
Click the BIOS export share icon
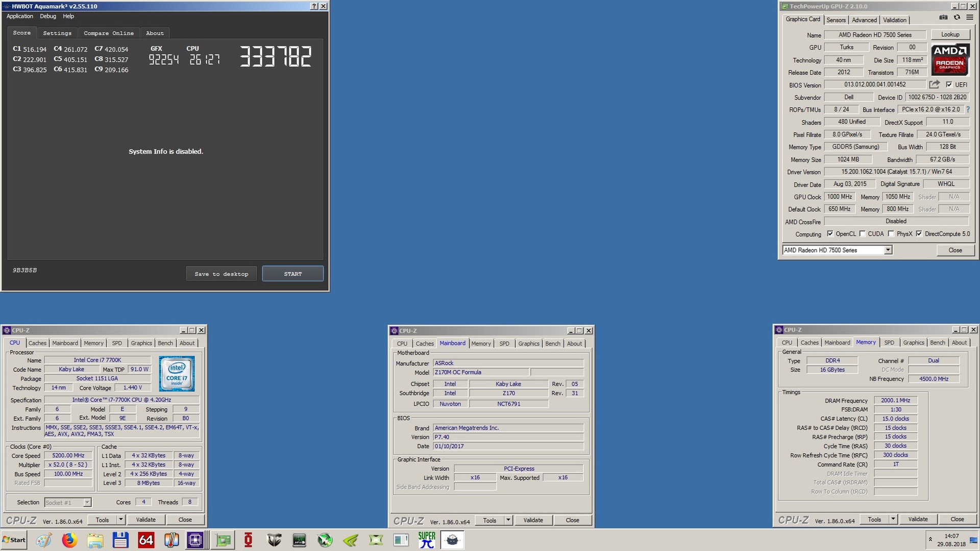(x=935, y=84)
